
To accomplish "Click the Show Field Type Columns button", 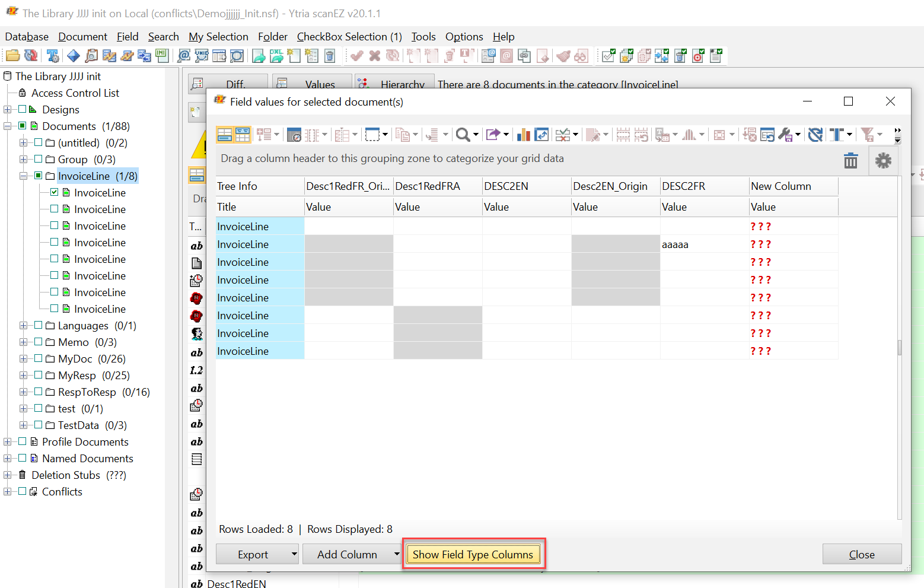I will tap(473, 554).
